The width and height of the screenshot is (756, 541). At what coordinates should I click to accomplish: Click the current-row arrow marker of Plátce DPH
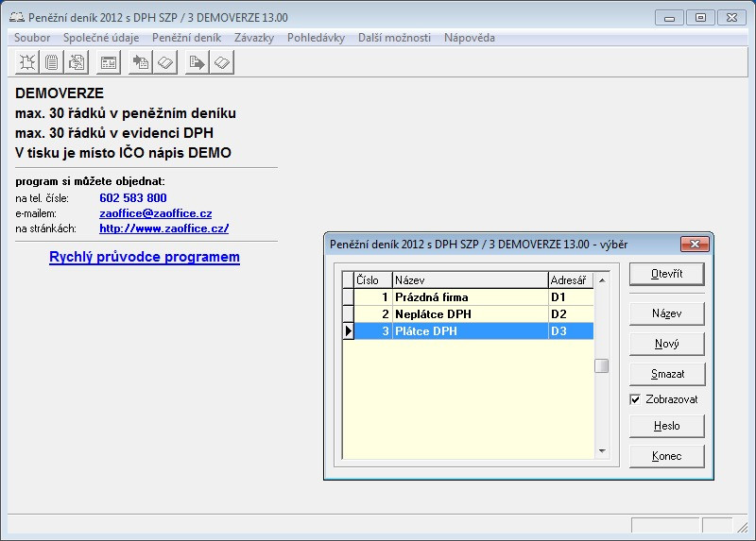[x=348, y=331]
